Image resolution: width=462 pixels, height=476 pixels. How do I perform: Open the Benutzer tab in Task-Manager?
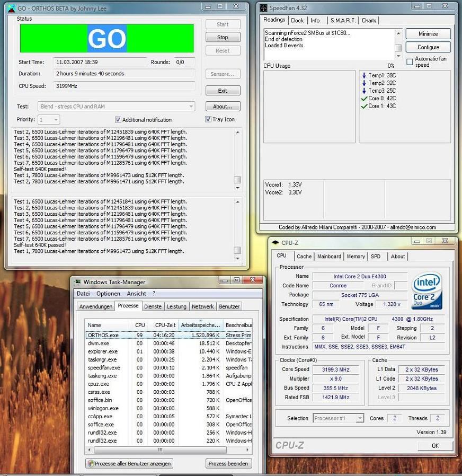tap(229, 306)
